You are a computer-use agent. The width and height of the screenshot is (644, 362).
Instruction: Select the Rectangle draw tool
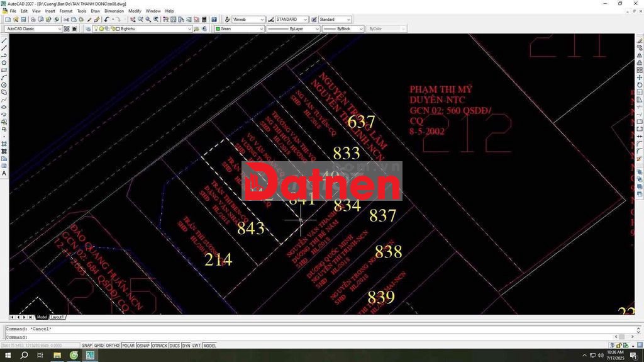[x=4, y=70]
